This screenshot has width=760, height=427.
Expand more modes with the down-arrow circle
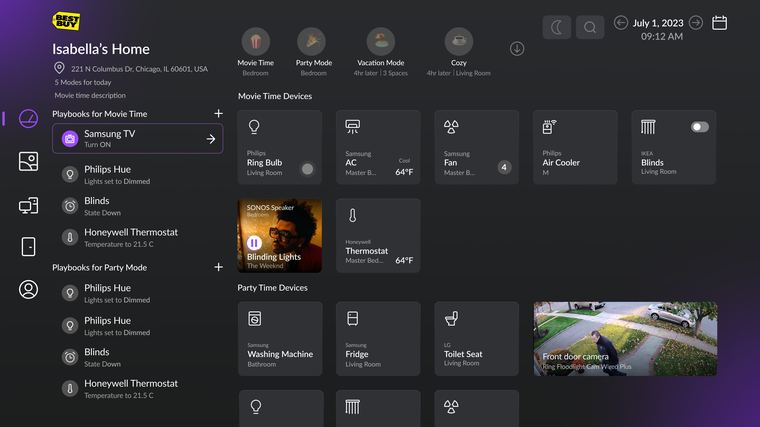point(517,48)
